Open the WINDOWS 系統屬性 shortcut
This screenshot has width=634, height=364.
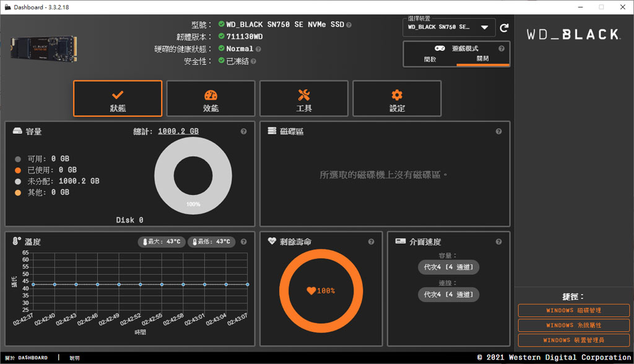574,325
